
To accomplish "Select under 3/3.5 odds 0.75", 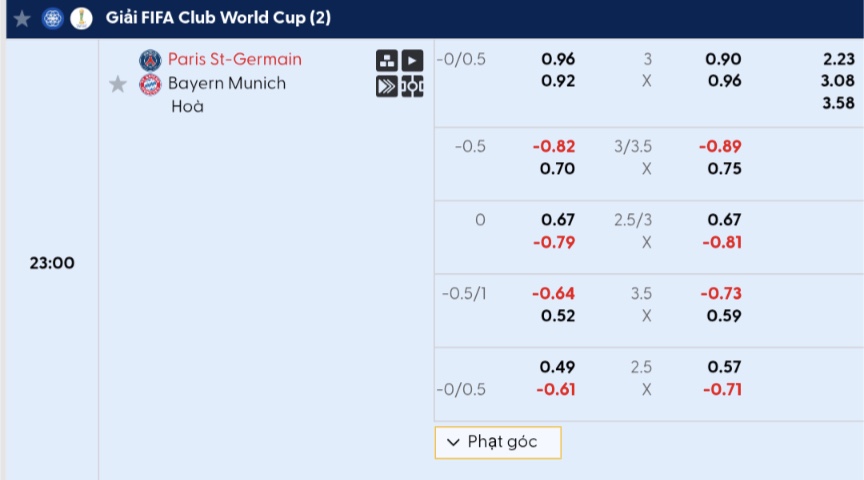I will 724,169.
